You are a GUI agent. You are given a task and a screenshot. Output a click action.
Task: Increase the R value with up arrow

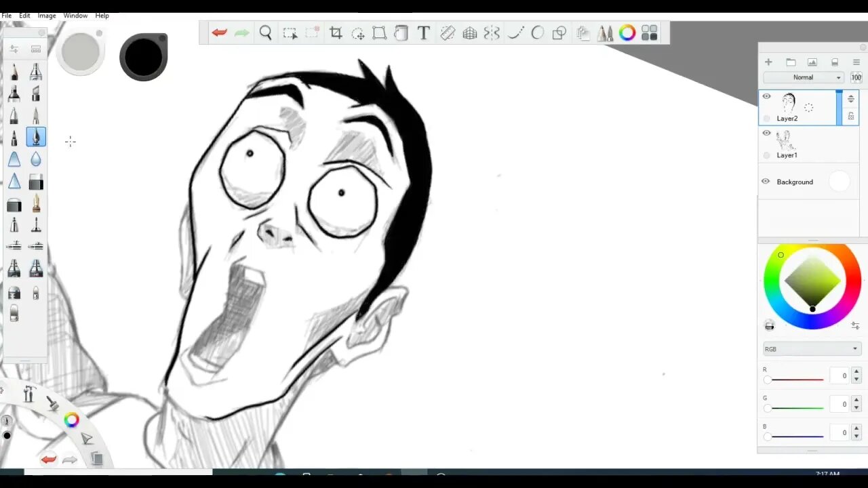pos(856,372)
